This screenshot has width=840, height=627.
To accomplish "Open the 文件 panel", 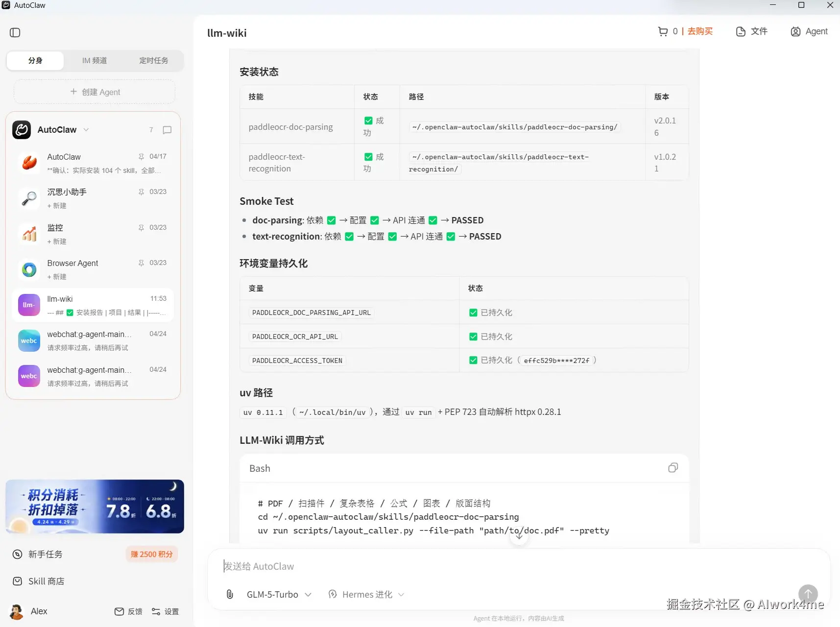I will coord(751,31).
